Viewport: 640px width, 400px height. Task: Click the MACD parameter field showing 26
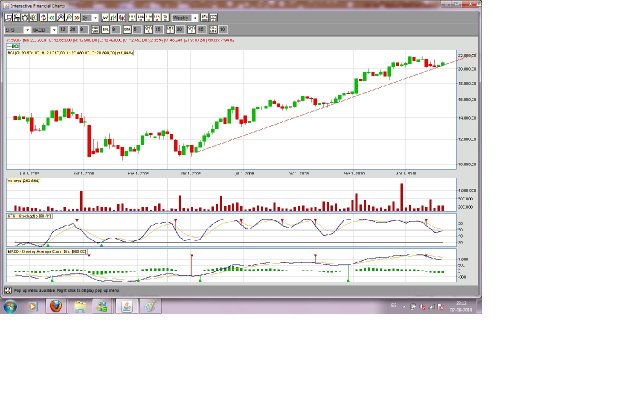click(x=72, y=29)
